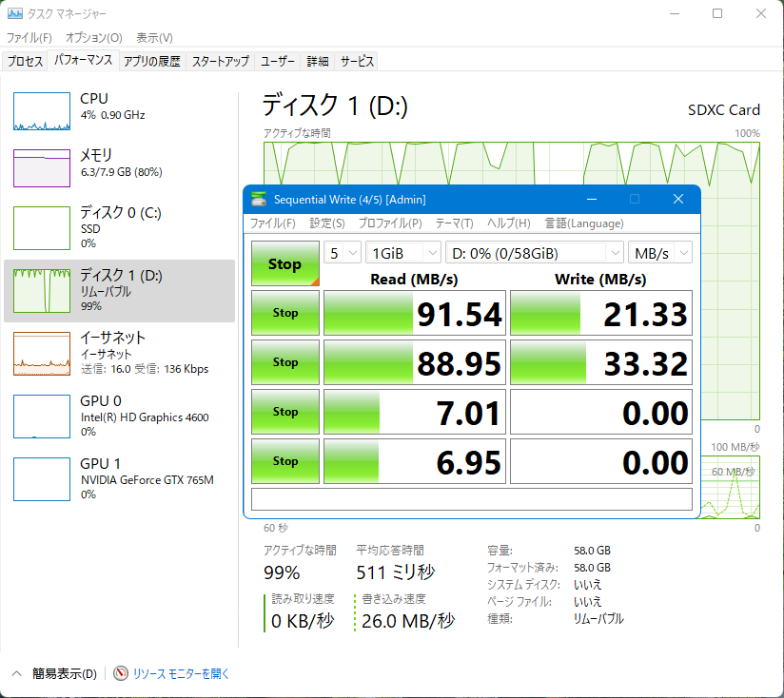
Task: Maximize the Task Manager window
Action: [717, 13]
